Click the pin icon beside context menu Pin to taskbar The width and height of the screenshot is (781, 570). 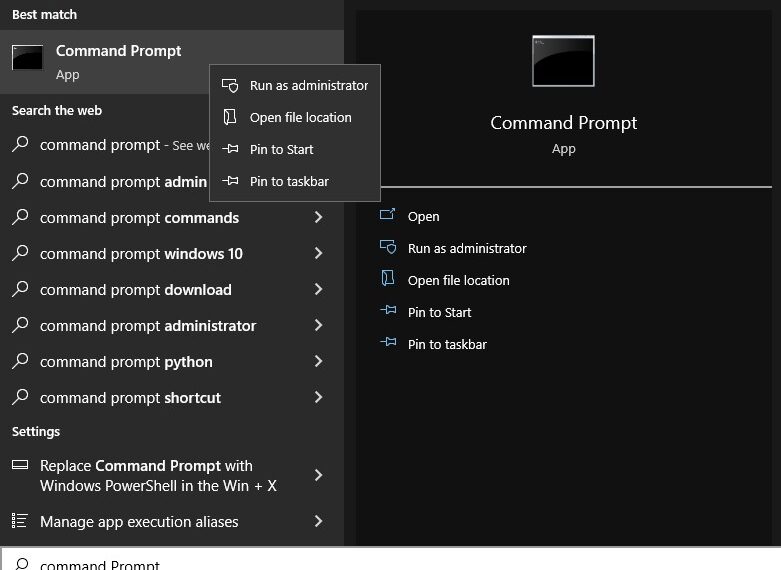tap(230, 180)
